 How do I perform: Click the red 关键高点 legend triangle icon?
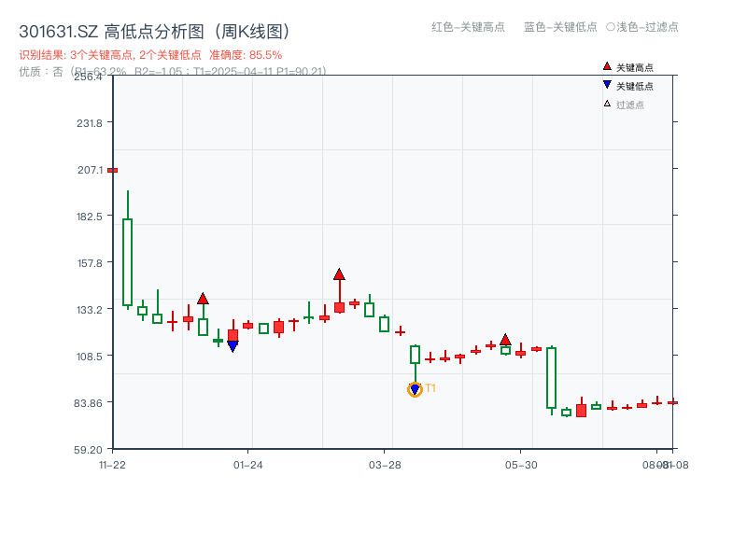point(607,65)
